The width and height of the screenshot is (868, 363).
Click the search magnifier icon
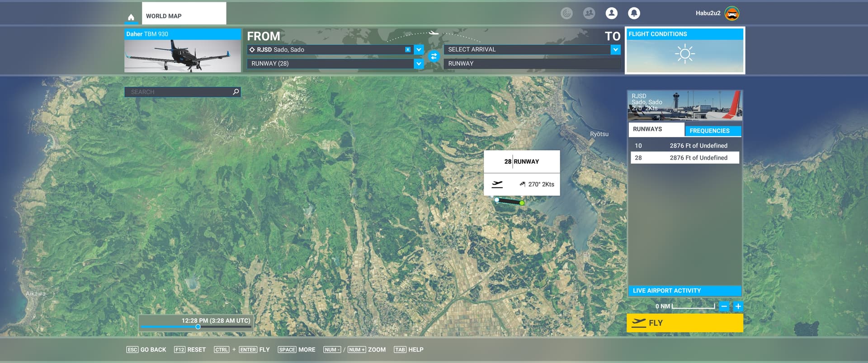[x=236, y=92]
